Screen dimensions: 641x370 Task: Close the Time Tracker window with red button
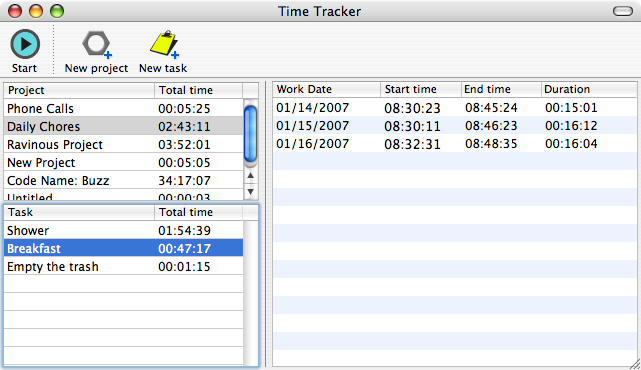point(15,11)
